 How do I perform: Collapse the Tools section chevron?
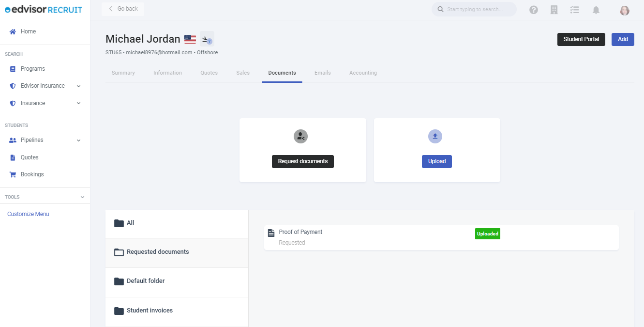82,197
